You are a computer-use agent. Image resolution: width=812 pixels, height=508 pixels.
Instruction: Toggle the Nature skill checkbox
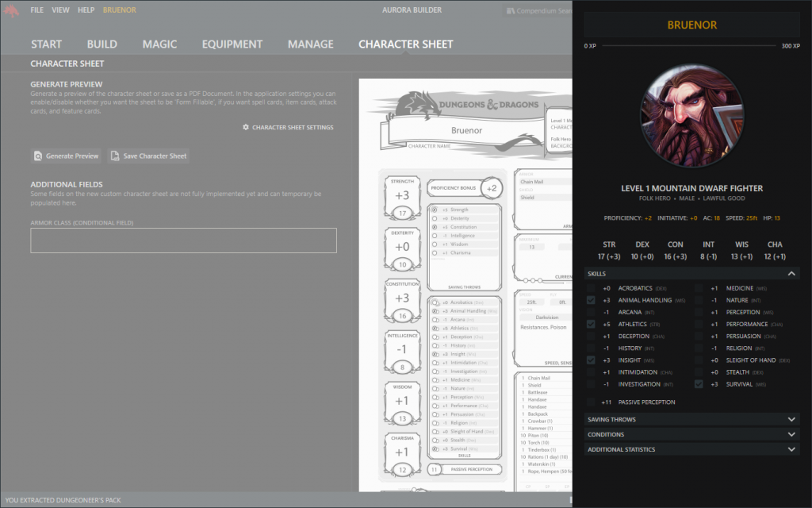point(699,300)
